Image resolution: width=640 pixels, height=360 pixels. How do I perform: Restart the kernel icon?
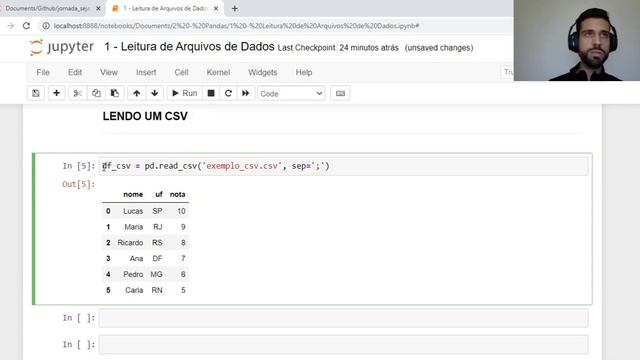tap(228, 93)
